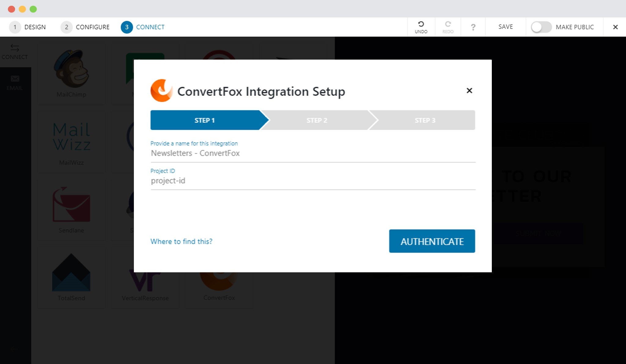Open the 'Where to find this?' link

pos(181,241)
